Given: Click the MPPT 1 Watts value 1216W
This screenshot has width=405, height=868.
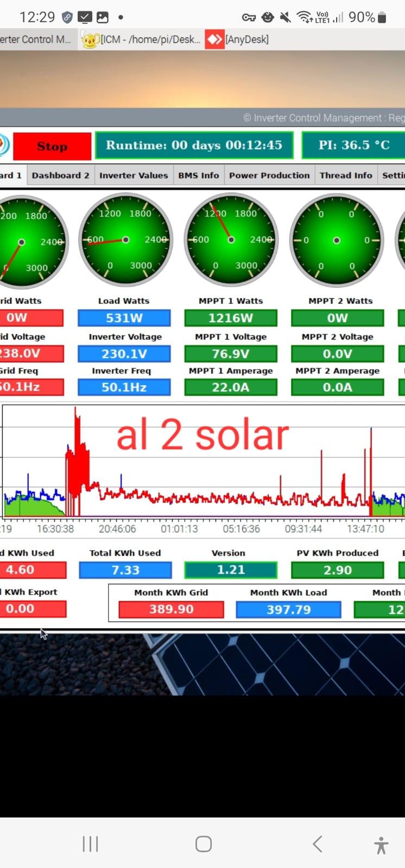Looking at the screenshot, I should tap(231, 318).
